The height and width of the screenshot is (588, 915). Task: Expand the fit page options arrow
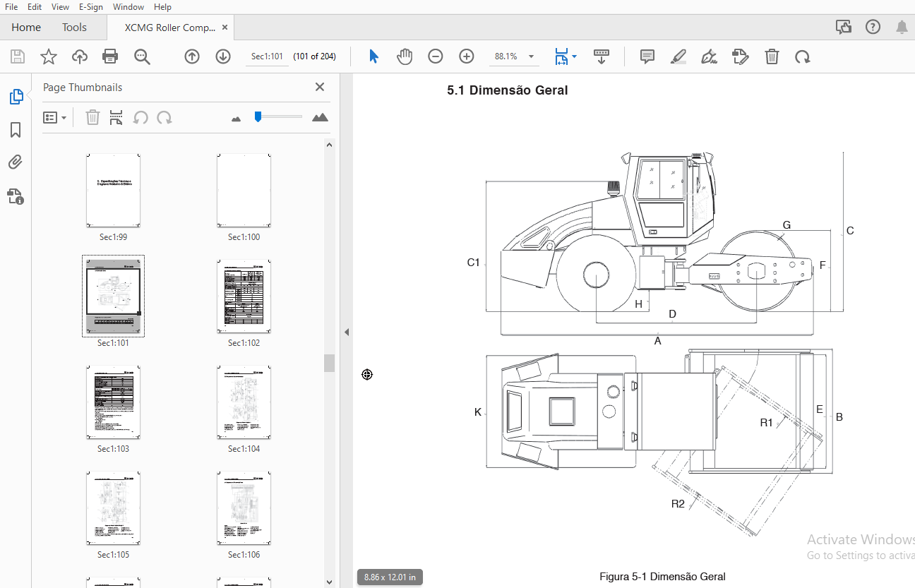point(574,56)
